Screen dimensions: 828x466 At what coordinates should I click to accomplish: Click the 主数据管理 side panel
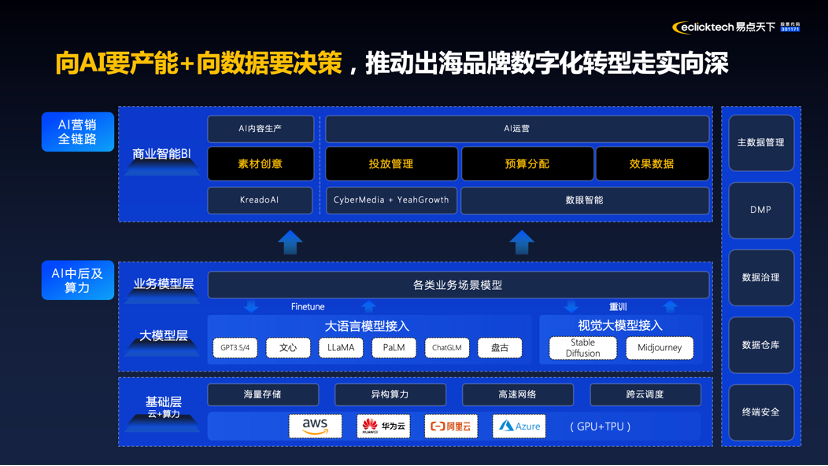[761, 143]
